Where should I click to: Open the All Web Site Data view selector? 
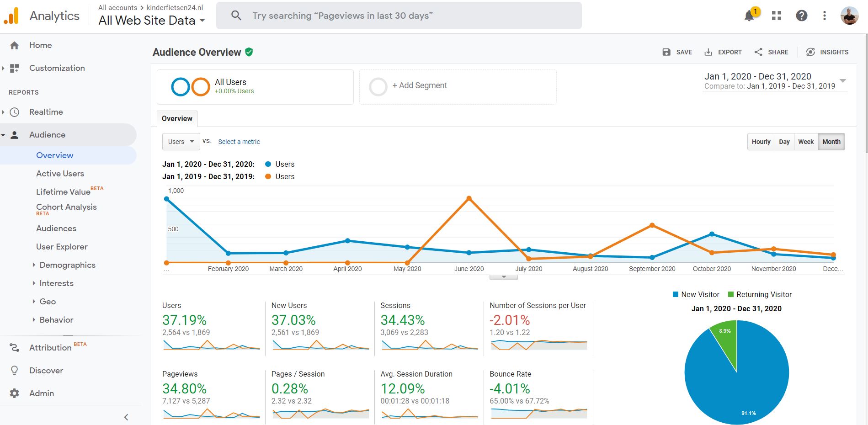click(x=152, y=21)
